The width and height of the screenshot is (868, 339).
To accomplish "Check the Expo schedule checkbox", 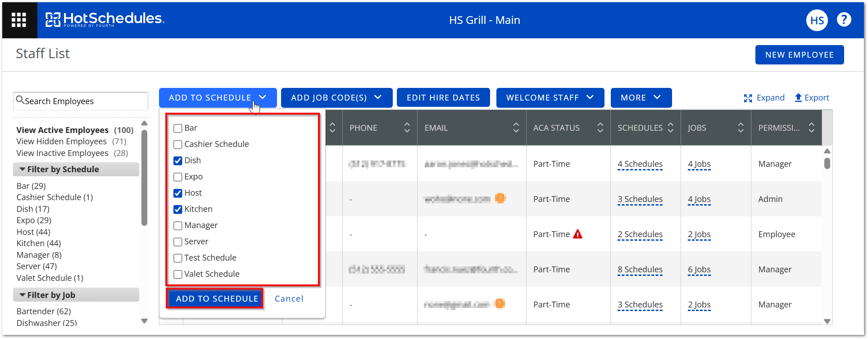I will point(178,177).
